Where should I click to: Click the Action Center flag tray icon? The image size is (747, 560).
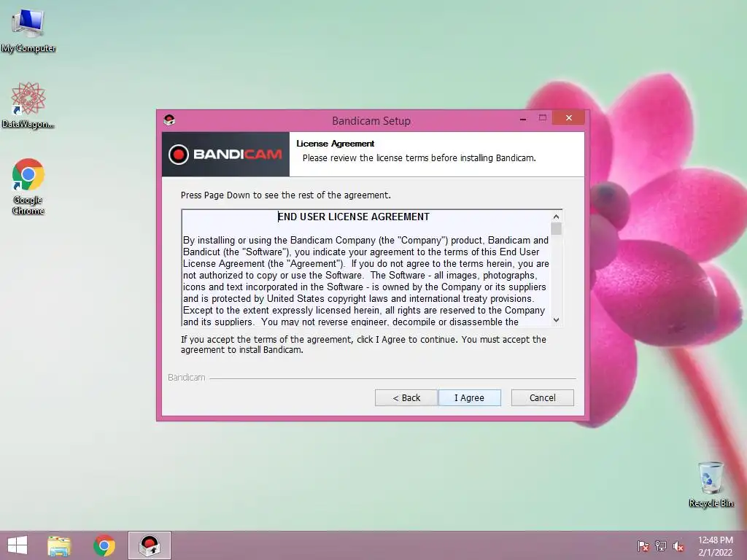pyautogui.click(x=643, y=546)
